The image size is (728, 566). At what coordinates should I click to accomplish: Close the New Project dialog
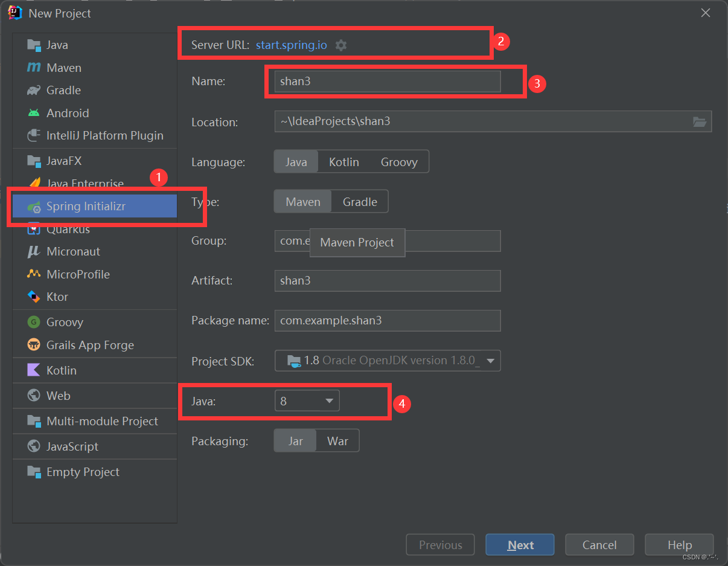(705, 13)
